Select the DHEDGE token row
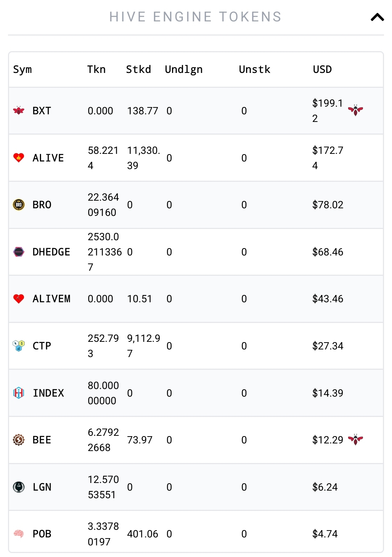Image resolution: width=392 pixels, height=557 pixels. [196, 252]
